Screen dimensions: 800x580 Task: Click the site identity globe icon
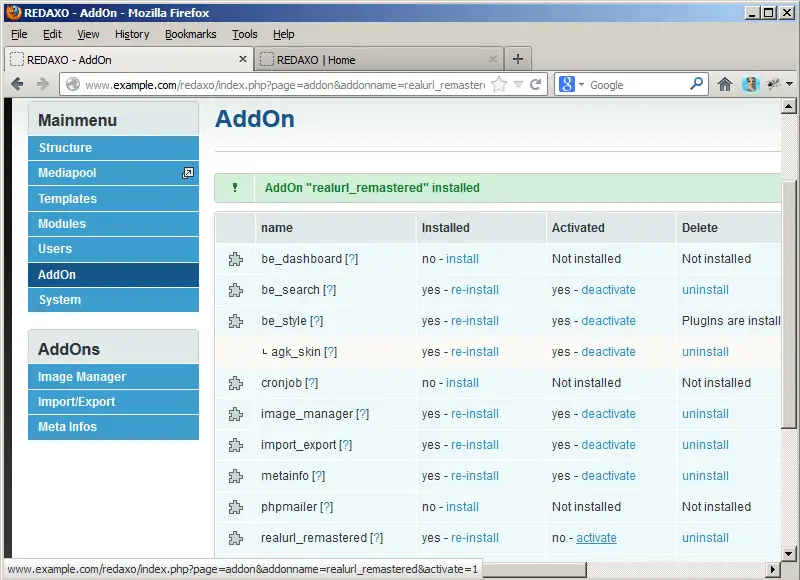click(73, 84)
